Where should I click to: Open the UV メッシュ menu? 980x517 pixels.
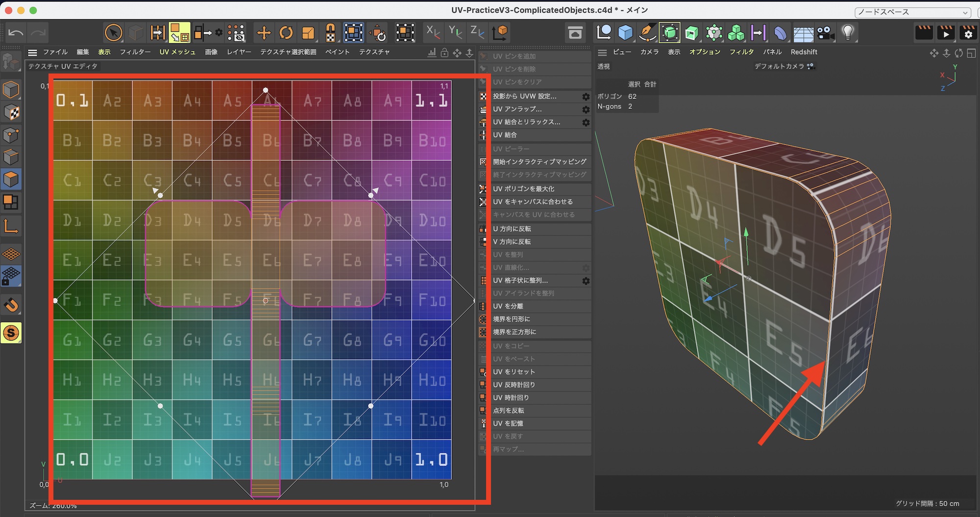[x=177, y=52]
